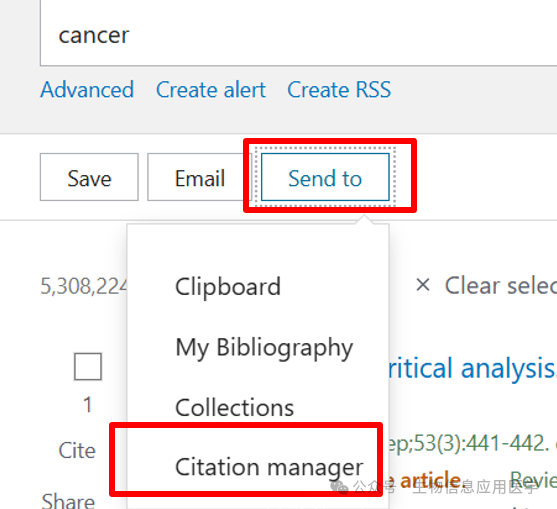Click the journal citation text 53(3):441-442
The image size is (557, 509).
pos(468,444)
